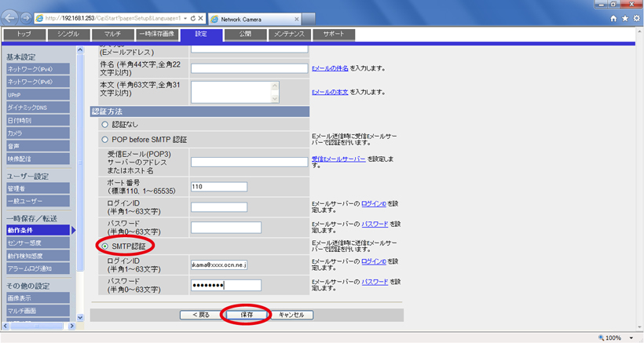The width and height of the screenshot is (644, 343).
Task: Click the Refresh icon in address bar
Action: (193, 19)
